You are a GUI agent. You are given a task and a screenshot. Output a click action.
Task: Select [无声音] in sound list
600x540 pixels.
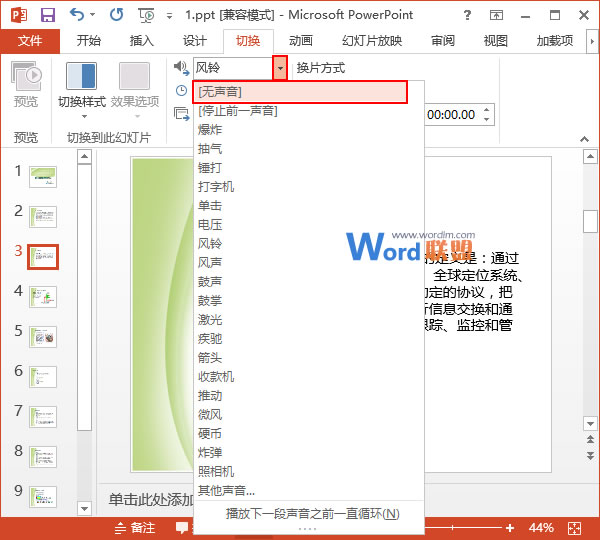tap(300, 92)
